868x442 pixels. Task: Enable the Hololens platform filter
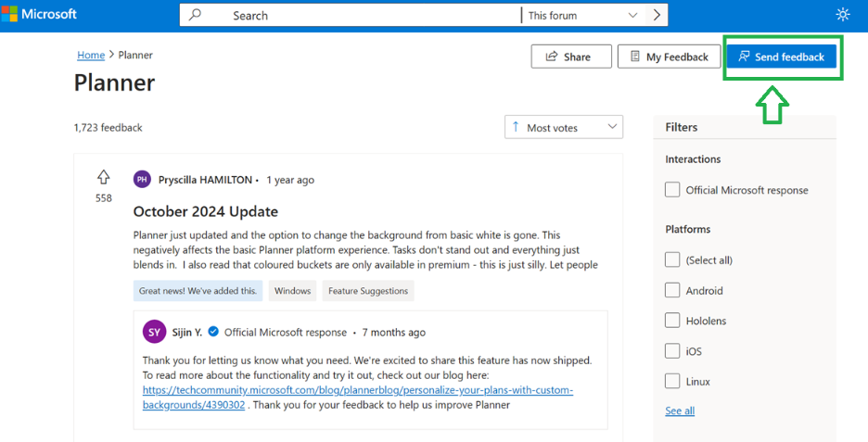click(672, 321)
